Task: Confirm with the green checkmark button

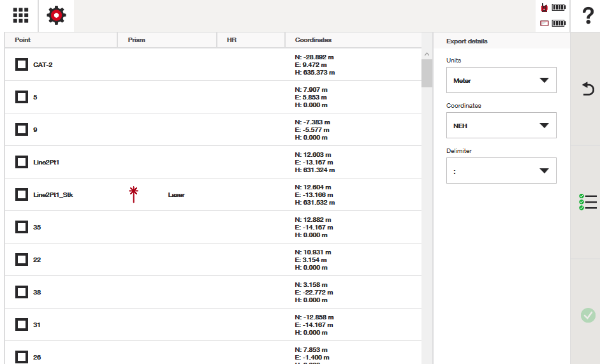Action: (588, 315)
